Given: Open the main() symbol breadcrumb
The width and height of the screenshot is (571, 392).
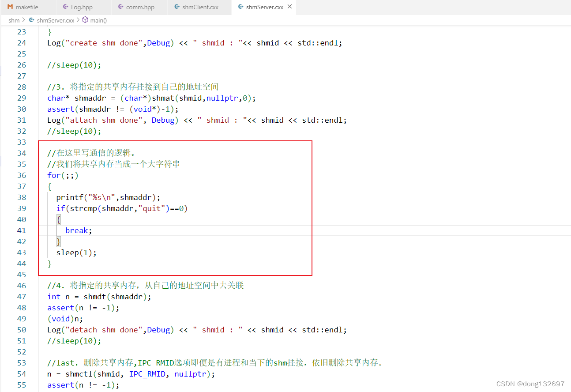Looking at the screenshot, I should pyautogui.click(x=98, y=20).
